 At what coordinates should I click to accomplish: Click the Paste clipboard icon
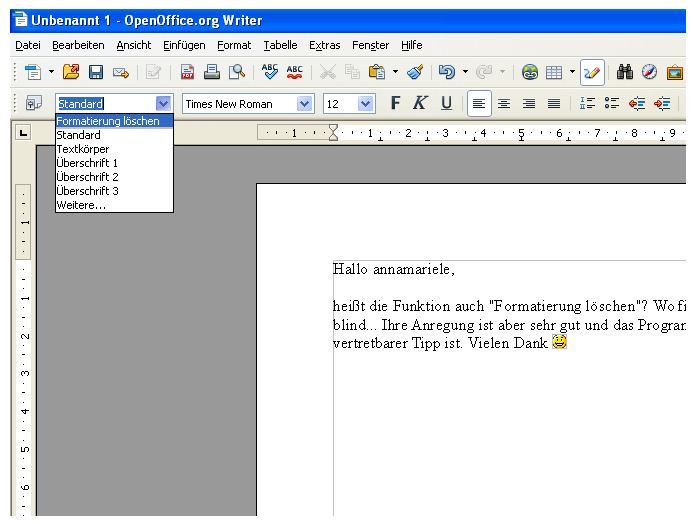click(377, 72)
